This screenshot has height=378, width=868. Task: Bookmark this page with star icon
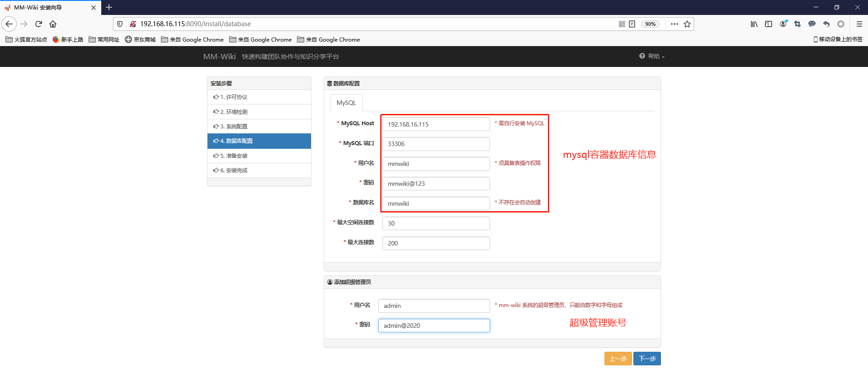(x=687, y=24)
